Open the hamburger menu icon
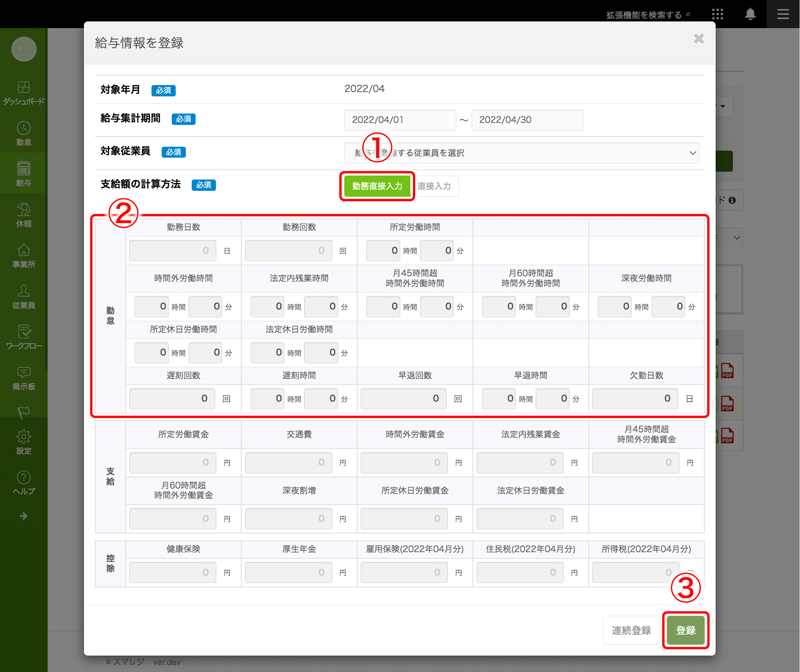The width and height of the screenshot is (800, 672). pyautogui.click(x=783, y=14)
